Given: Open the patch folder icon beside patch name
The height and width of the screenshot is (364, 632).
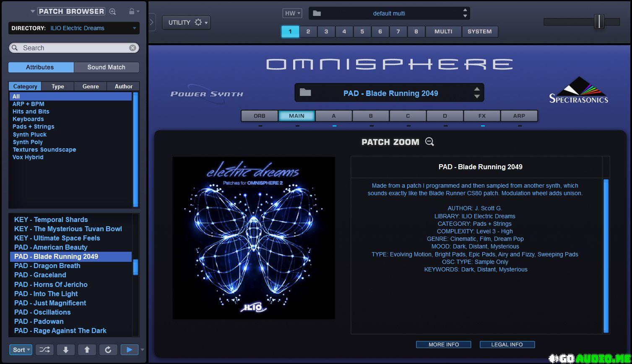Looking at the screenshot, I should 305,93.
